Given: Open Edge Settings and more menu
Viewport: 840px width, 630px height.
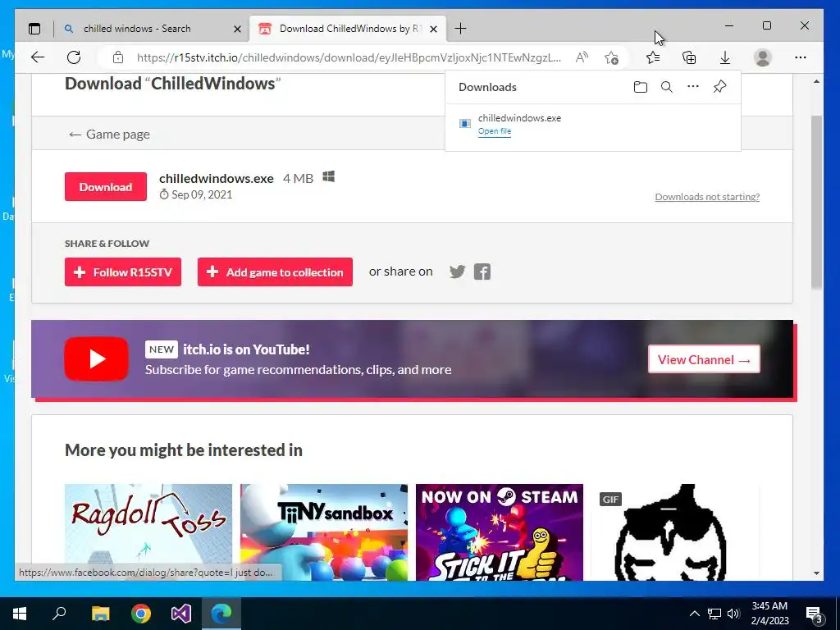Looking at the screenshot, I should pos(801,57).
